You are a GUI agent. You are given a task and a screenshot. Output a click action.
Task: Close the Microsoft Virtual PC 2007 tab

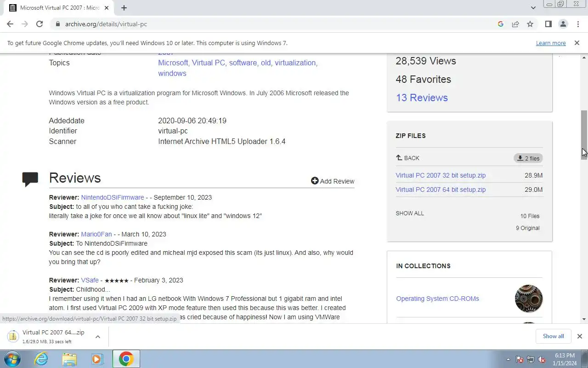(x=107, y=8)
